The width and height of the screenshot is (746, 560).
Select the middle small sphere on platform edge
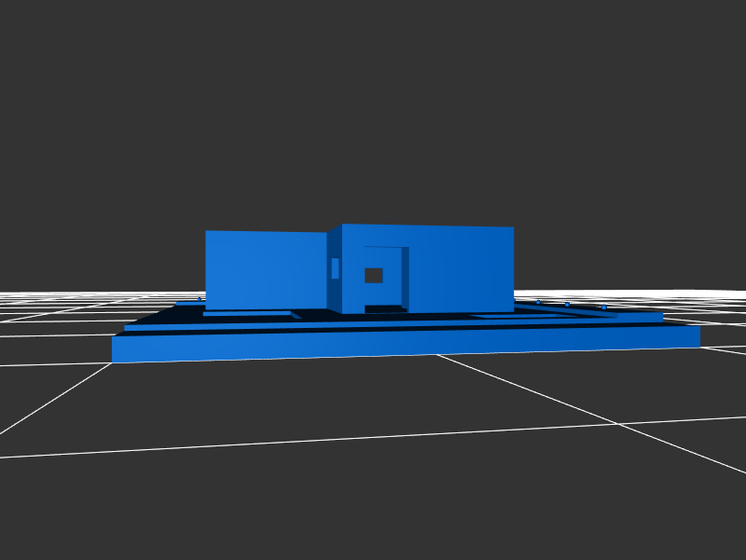(x=567, y=304)
